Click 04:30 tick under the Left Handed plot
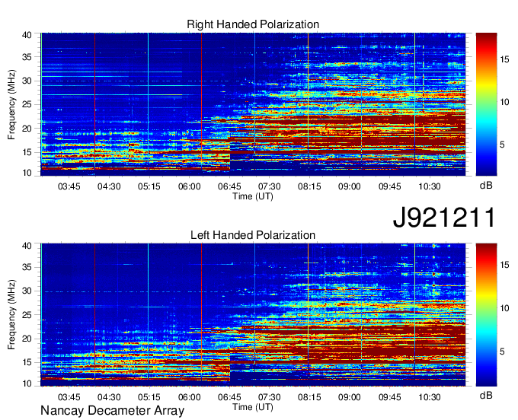The width and height of the screenshot is (518, 420). (109, 397)
